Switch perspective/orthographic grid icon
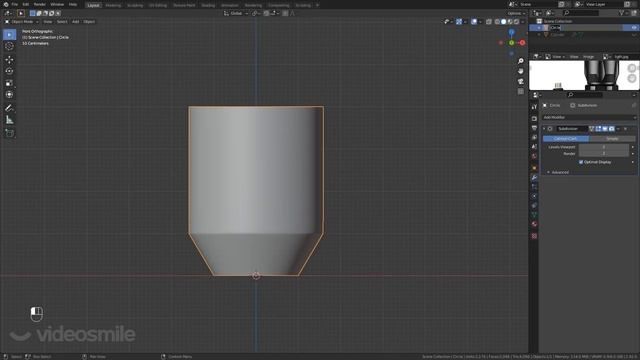This screenshot has height=360, width=640. coord(521,91)
